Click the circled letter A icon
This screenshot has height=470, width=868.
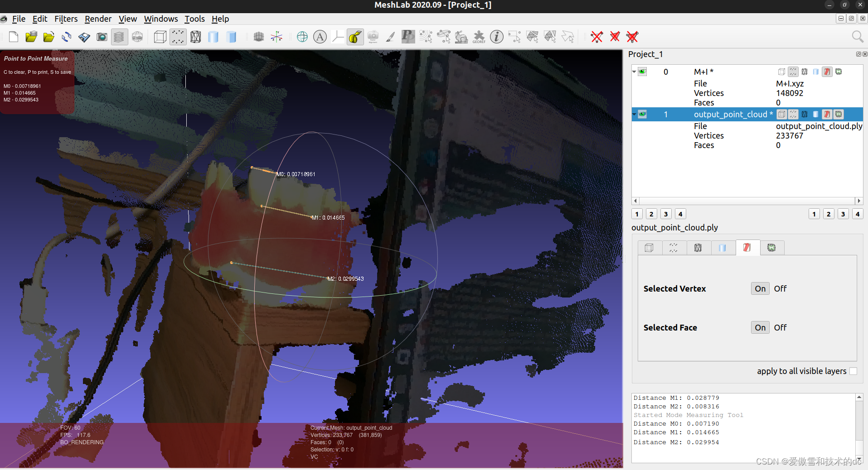(320, 37)
